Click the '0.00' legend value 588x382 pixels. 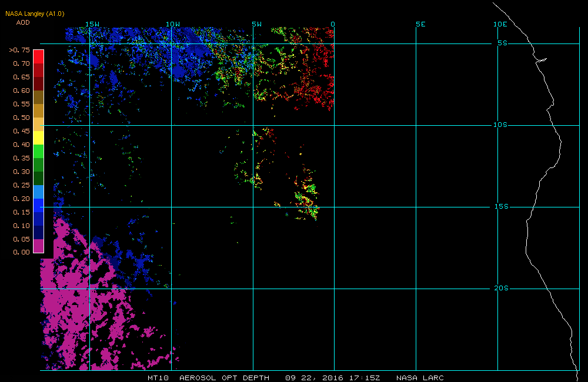point(21,252)
